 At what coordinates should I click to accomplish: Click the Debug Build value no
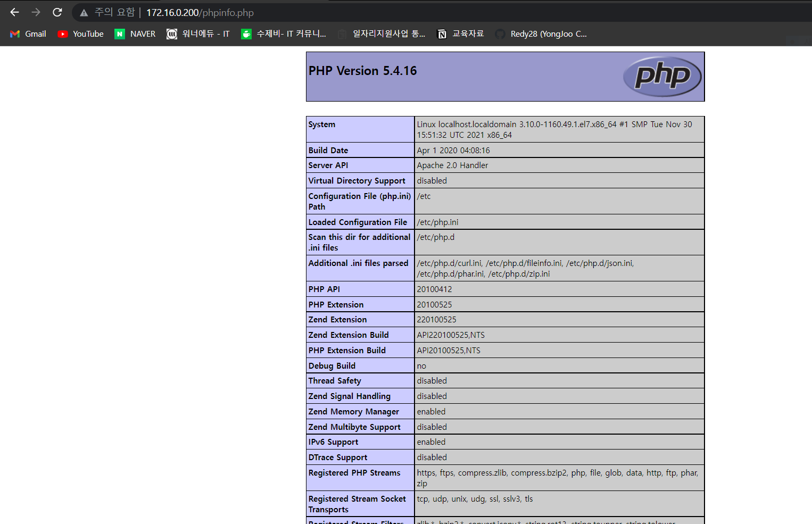coord(421,366)
